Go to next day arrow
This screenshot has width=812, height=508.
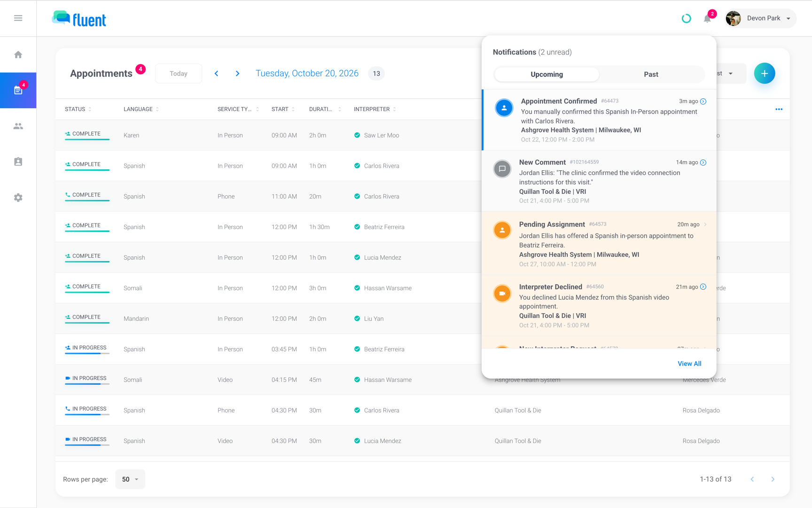(x=238, y=73)
